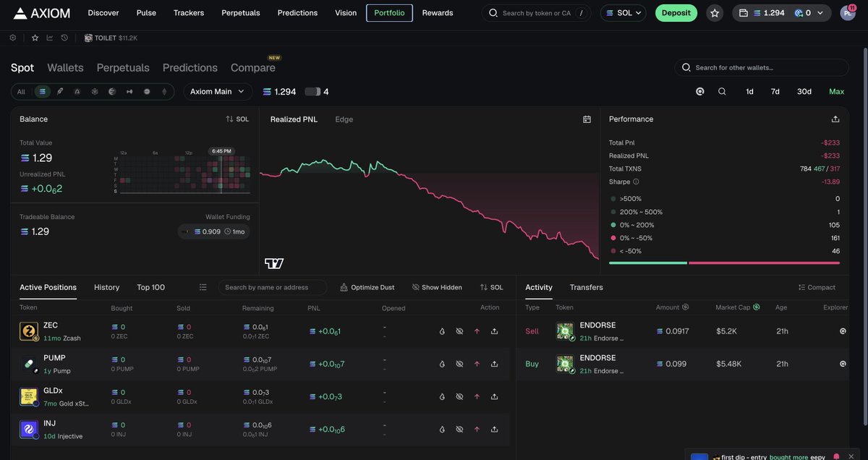Click the red sell arrow in ZEC row
This screenshot has height=460, width=868.
point(477,331)
